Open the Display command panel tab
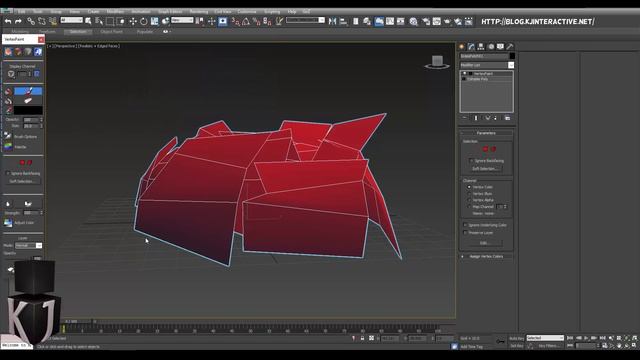 500,47
